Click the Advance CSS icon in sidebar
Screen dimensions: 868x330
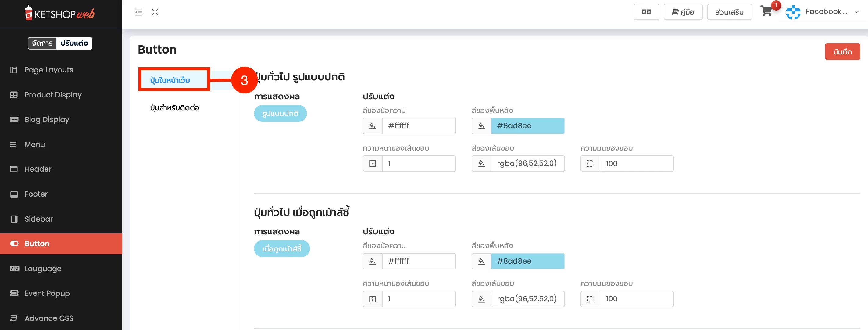pos(14,318)
